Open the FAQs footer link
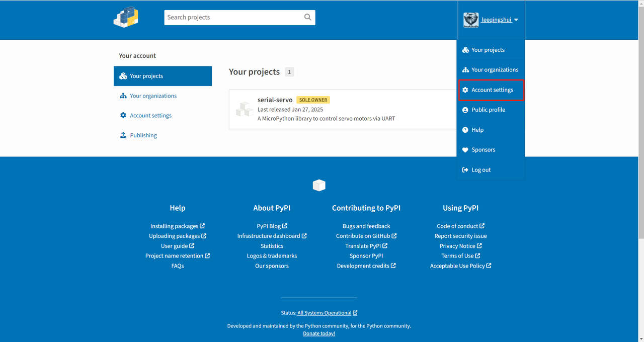Image resolution: width=644 pixels, height=342 pixels. pos(178,266)
